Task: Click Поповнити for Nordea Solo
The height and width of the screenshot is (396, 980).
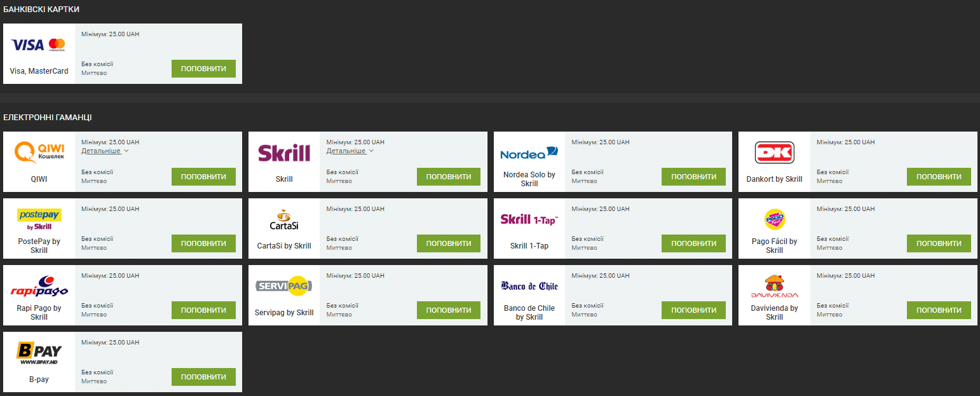Action: (693, 177)
